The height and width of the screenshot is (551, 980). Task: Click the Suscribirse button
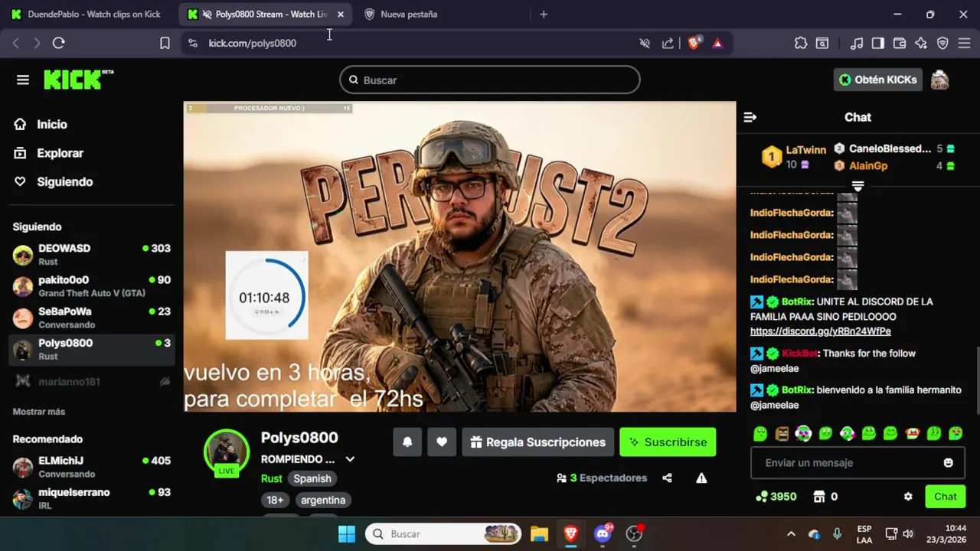click(x=668, y=442)
